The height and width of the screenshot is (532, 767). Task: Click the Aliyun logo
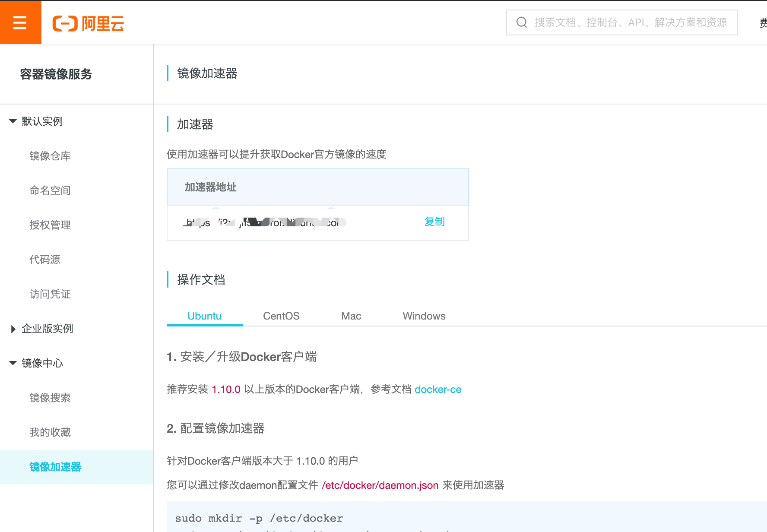point(88,23)
